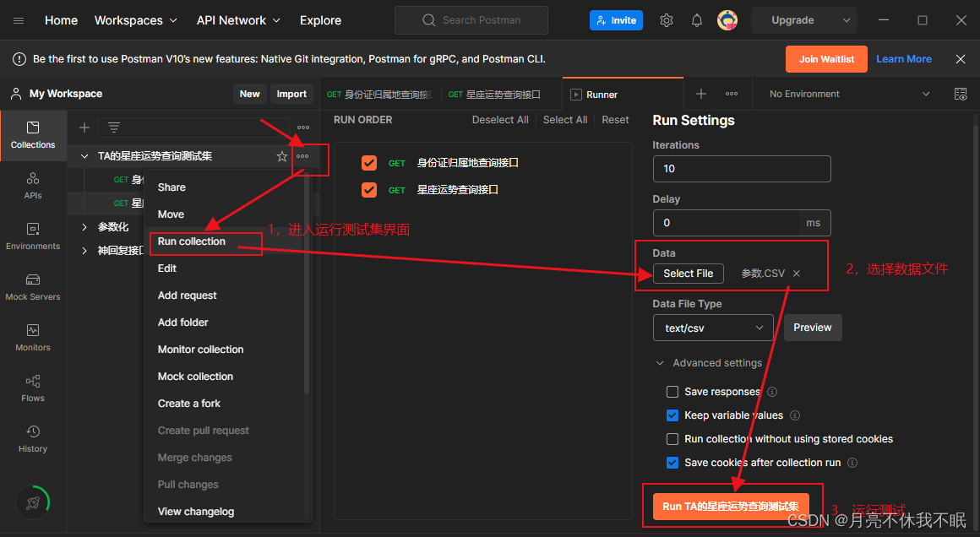This screenshot has height=537, width=980.
Task: Open APIs in the sidebar
Action: [x=33, y=186]
